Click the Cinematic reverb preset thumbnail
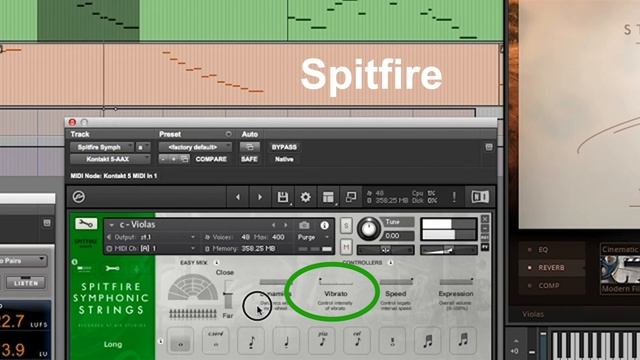Screen dimensions: 640x360 click(x=620, y=269)
